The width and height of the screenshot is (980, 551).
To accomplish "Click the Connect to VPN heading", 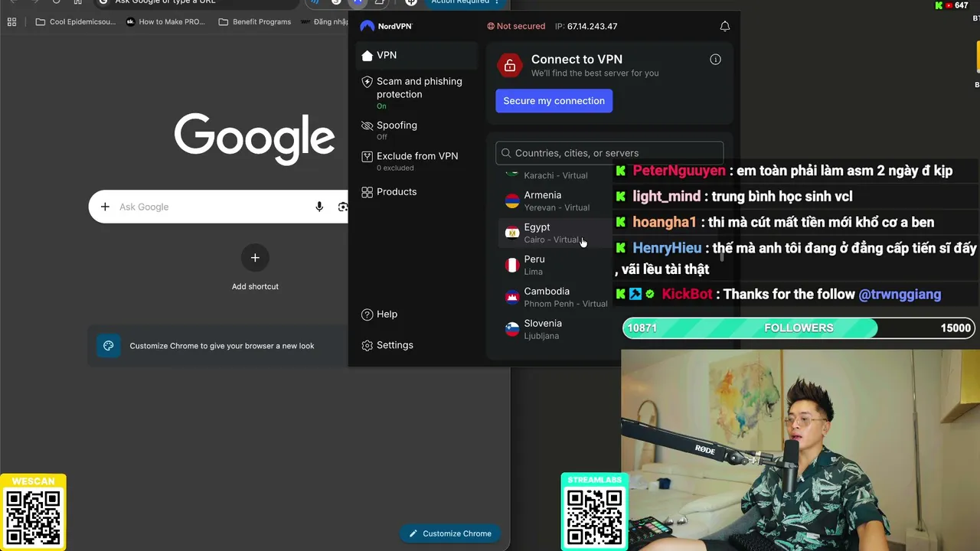I will coord(577,59).
